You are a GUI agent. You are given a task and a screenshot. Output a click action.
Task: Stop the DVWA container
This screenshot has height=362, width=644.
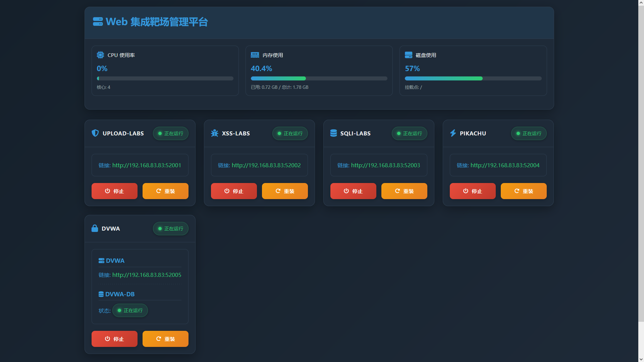[x=114, y=339]
